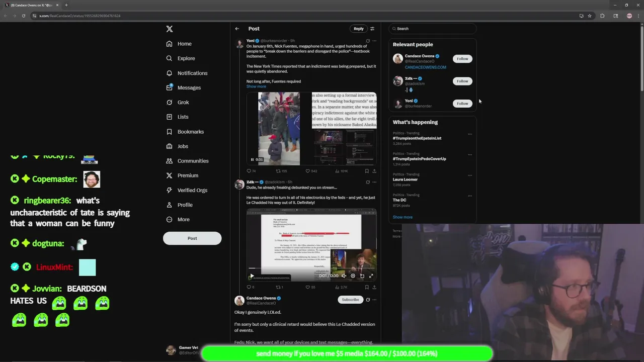Click Grok icon on Zdk's post
The image size is (644, 362).
click(x=368, y=182)
